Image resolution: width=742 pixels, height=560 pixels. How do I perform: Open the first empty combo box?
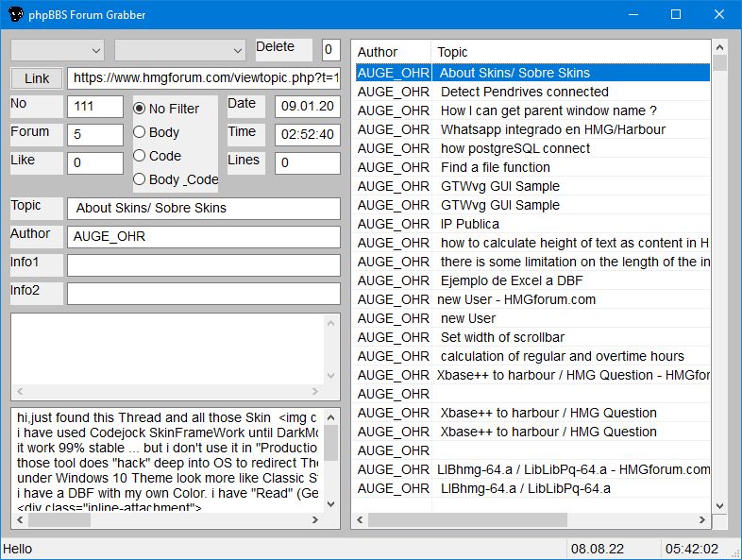click(x=58, y=50)
